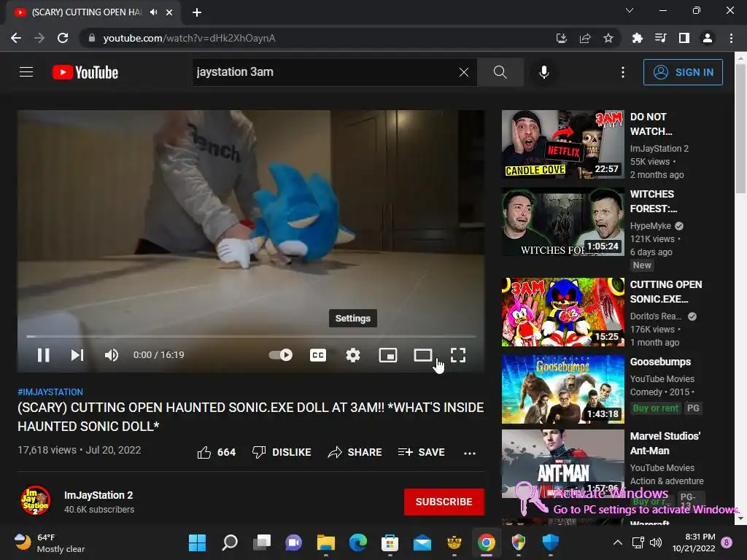The image size is (747, 560).
Task: Open a new browser tab
Action: (197, 12)
